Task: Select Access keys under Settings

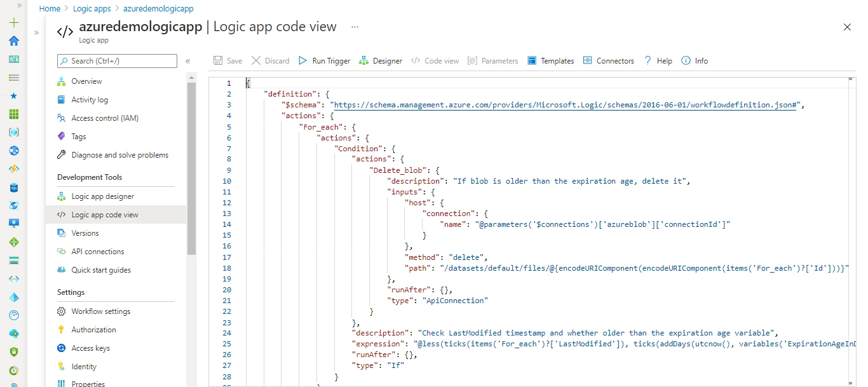Action: pos(90,348)
